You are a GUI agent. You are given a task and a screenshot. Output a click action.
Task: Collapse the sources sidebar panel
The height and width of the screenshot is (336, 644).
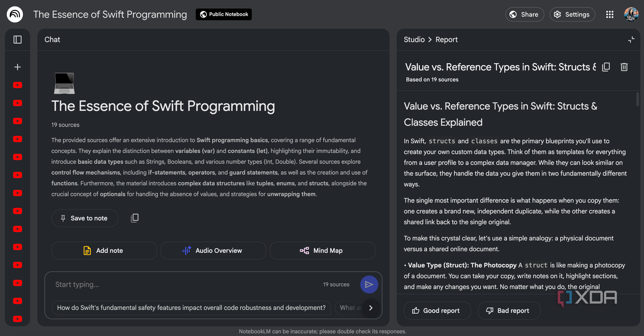pyautogui.click(x=18, y=39)
